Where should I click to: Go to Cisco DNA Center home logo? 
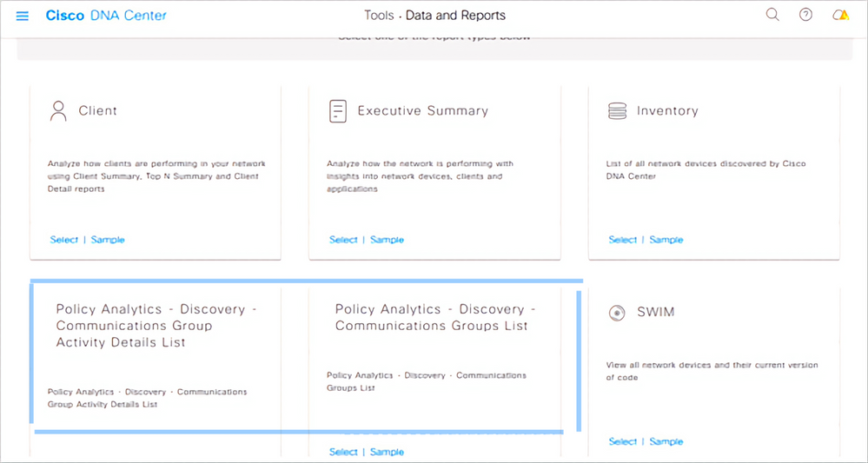tap(106, 16)
